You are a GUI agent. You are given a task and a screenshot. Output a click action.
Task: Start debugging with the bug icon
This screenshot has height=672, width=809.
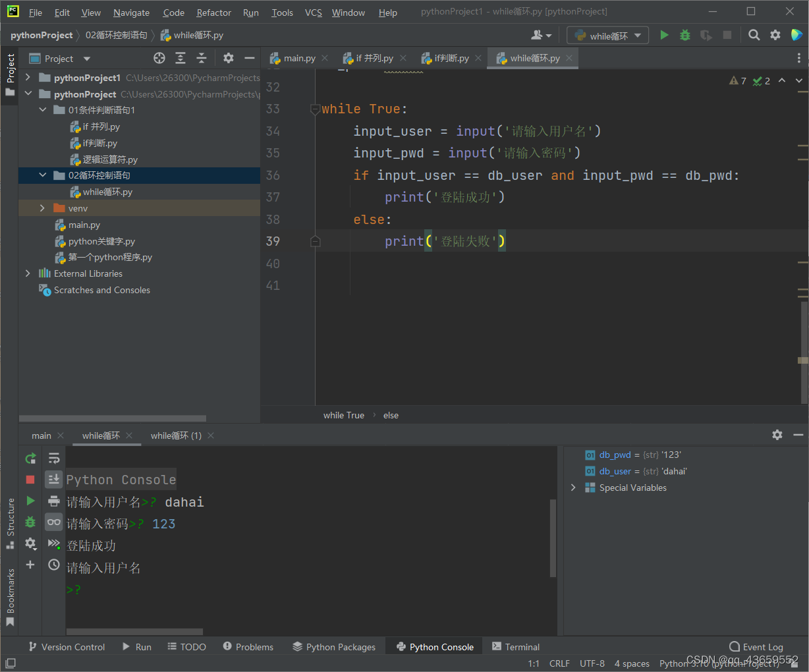[x=684, y=35]
